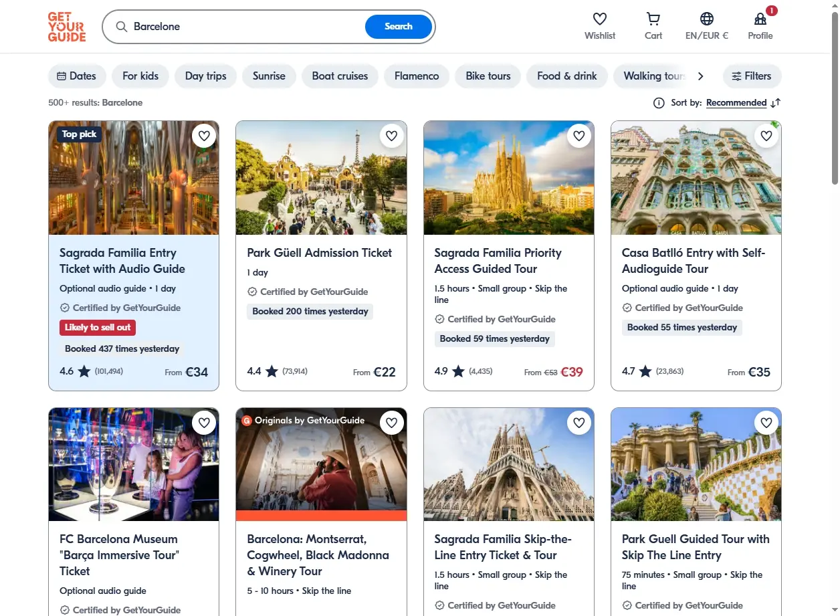Screen dimensions: 840x616
Task: Select the For kids category chip
Action: coord(140,76)
